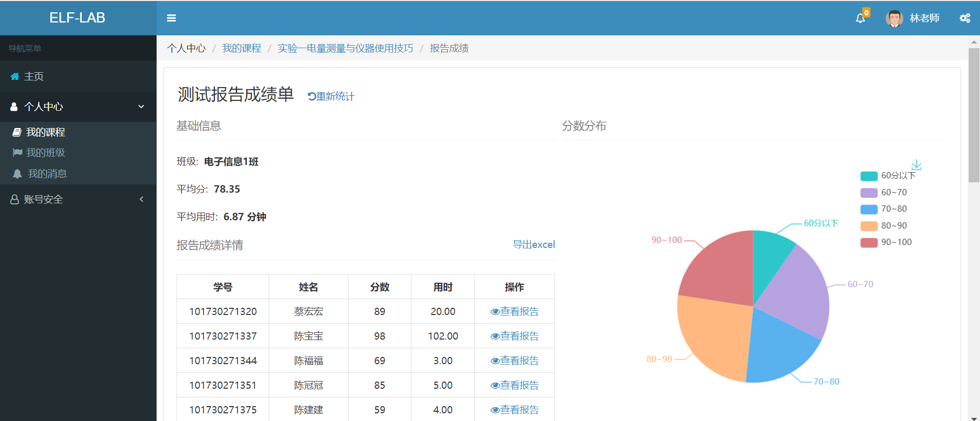View report for 陈建建
The width and height of the screenshot is (980, 421).
pos(515,410)
